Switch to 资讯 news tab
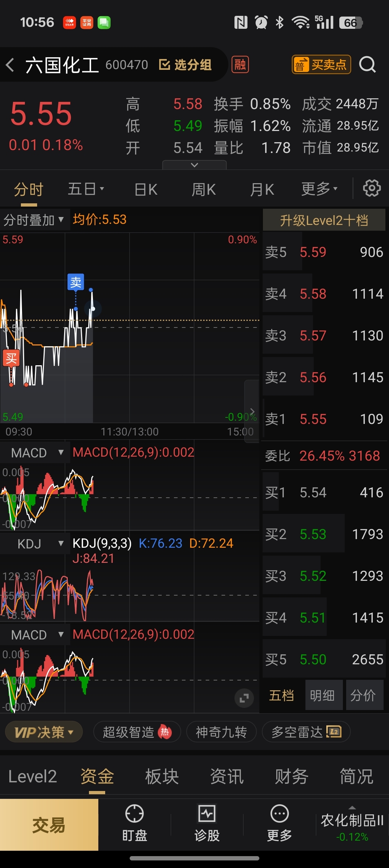Screen dimensions: 389x868 227,777
